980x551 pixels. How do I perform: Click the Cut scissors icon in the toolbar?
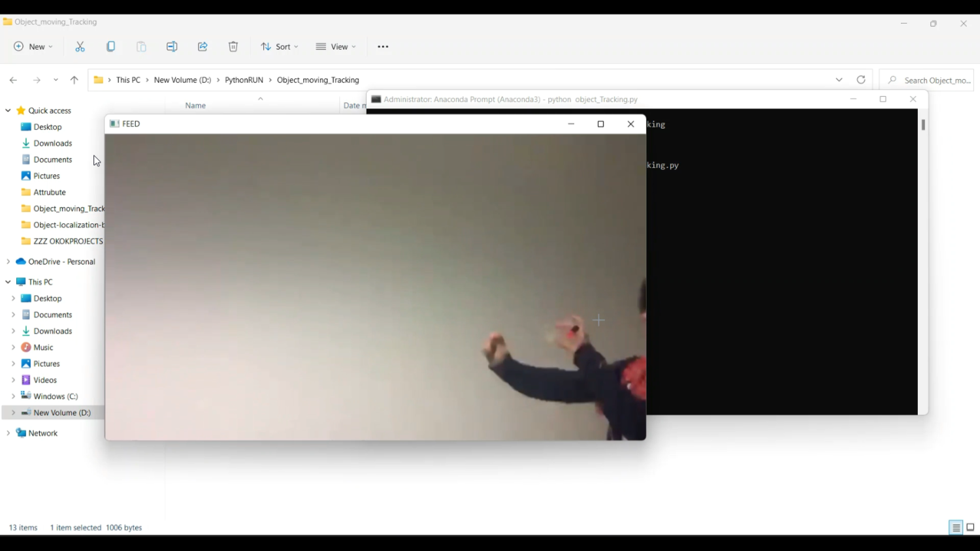coord(80,47)
